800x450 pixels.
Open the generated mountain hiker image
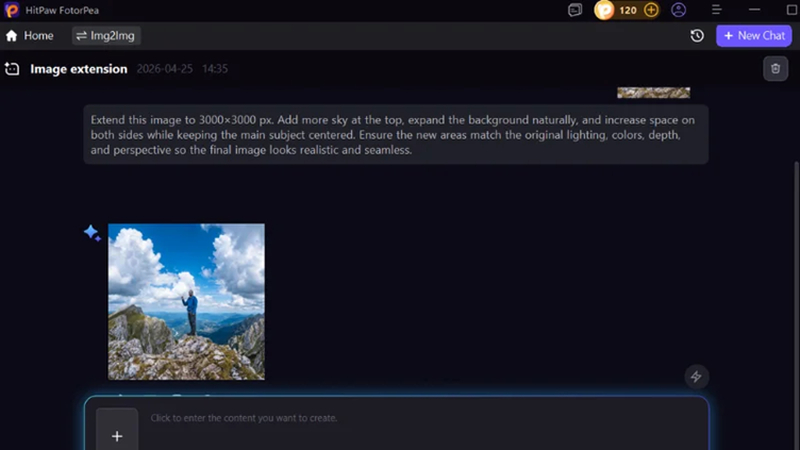click(x=186, y=302)
